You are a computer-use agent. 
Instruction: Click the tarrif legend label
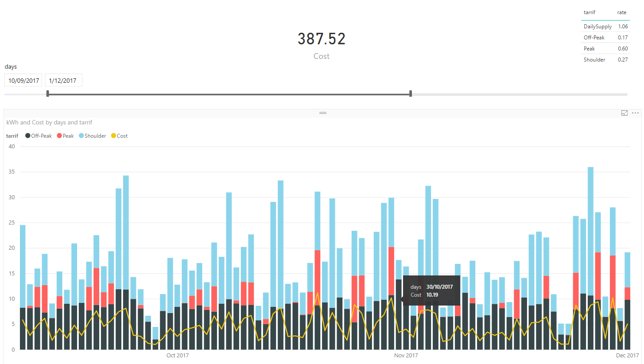point(12,136)
